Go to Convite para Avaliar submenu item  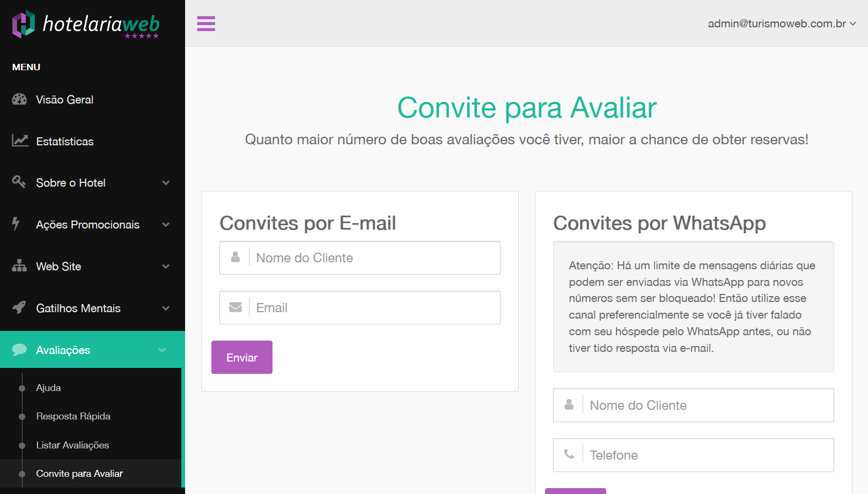[x=79, y=474]
